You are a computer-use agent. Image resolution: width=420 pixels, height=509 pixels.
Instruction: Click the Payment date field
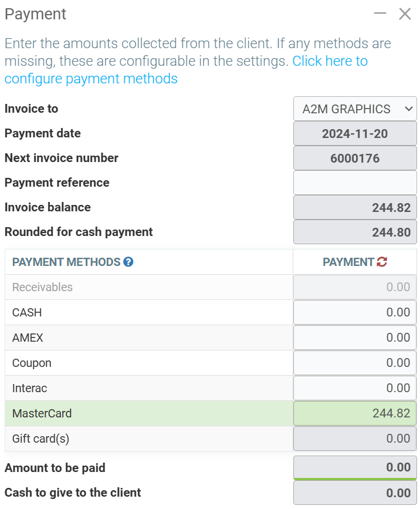pyautogui.click(x=355, y=133)
